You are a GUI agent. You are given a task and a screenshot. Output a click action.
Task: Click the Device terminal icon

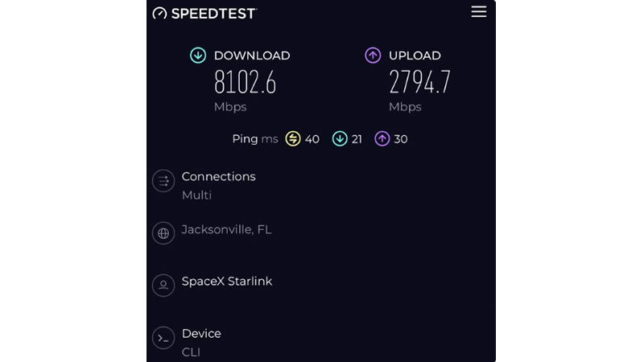(x=163, y=338)
